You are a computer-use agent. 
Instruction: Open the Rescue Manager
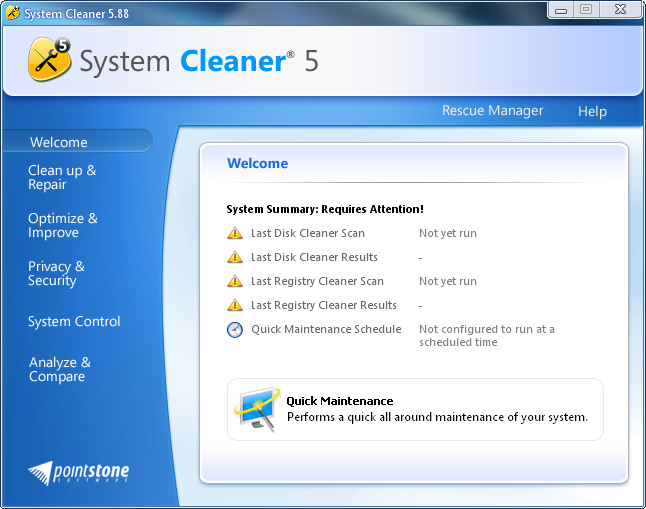tap(492, 111)
